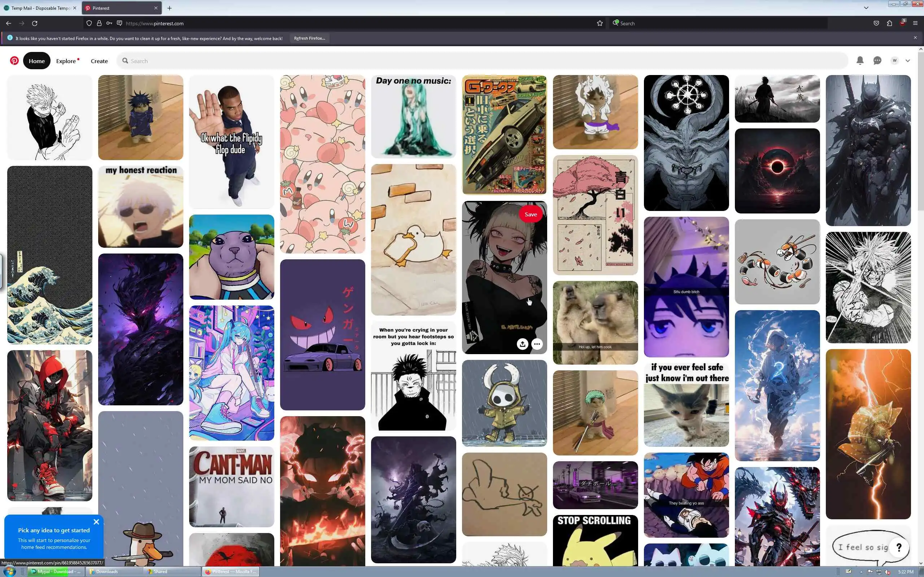The image size is (924, 577).
Task: Expand the Firefox list all tabs arrow
Action: 866,8
